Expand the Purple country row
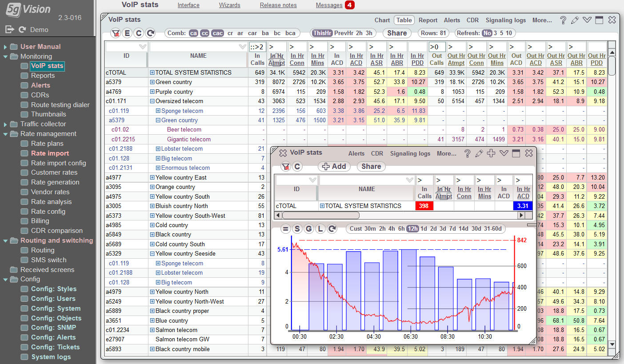The width and height of the screenshot is (624, 364). pos(152,92)
